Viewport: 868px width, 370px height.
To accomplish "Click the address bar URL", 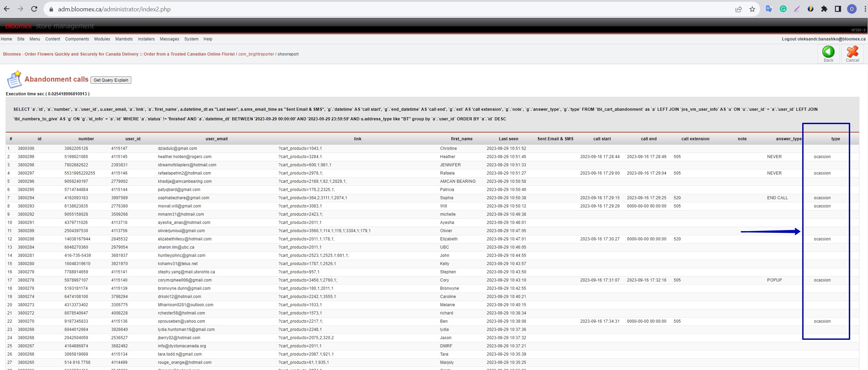I will tap(114, 9).
